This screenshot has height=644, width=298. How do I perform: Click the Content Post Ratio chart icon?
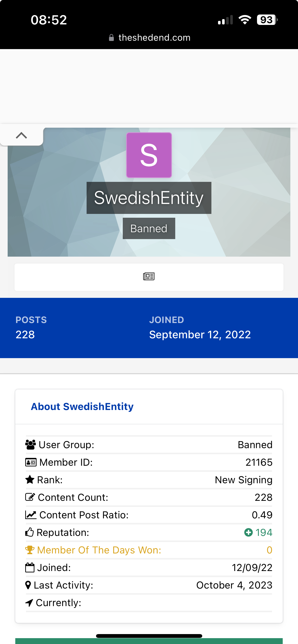31,515
